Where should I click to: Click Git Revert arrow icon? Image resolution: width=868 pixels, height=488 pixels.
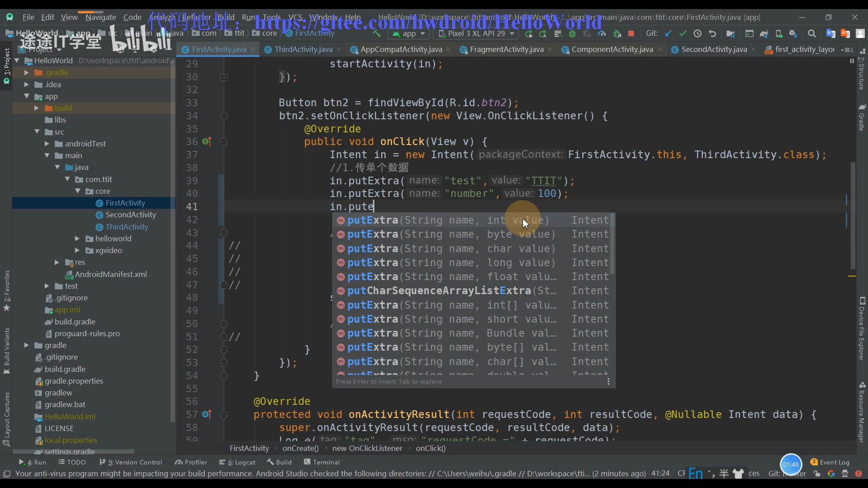712,33
